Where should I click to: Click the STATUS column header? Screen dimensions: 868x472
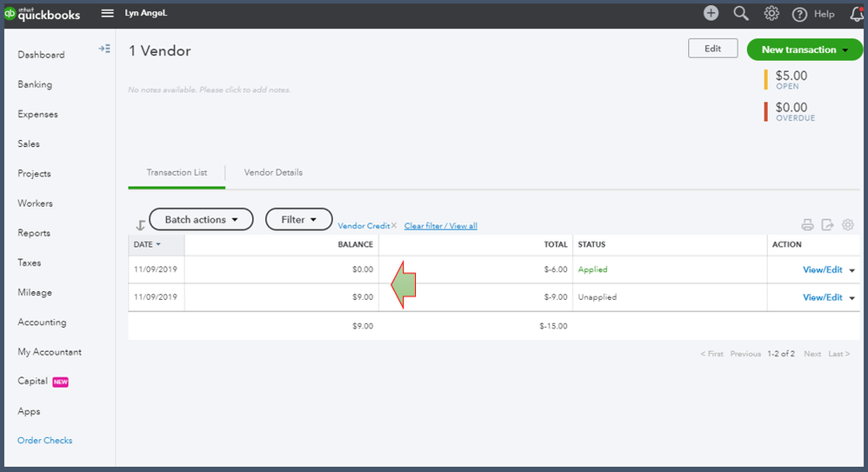[x=591, y=244]
